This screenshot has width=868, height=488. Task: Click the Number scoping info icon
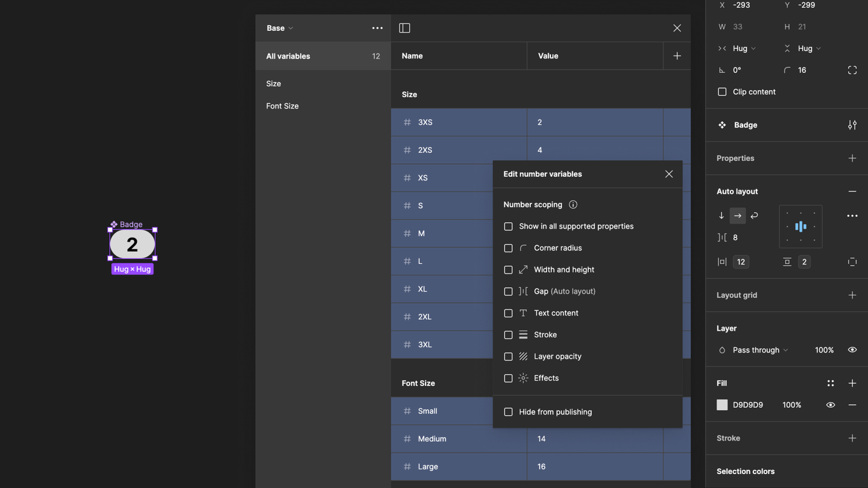(573, 205)
